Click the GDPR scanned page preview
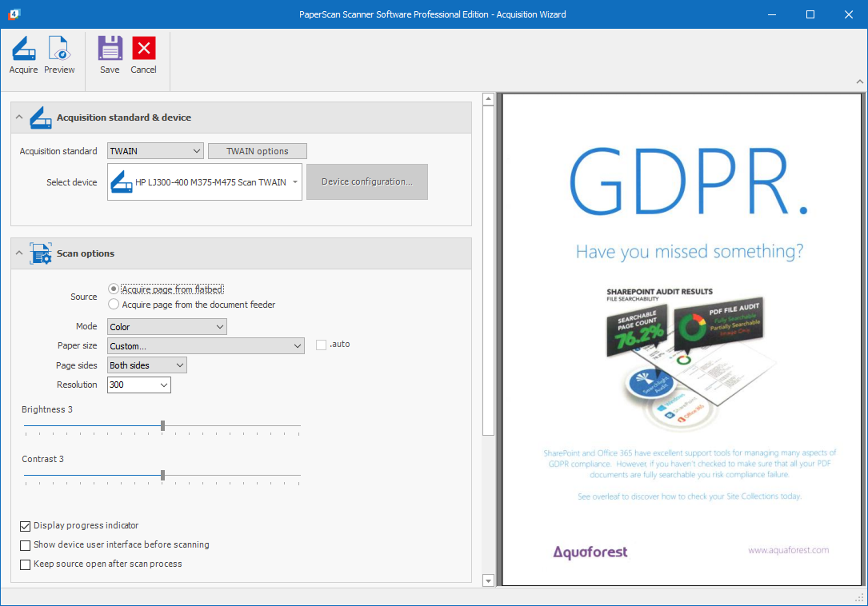 682,339
